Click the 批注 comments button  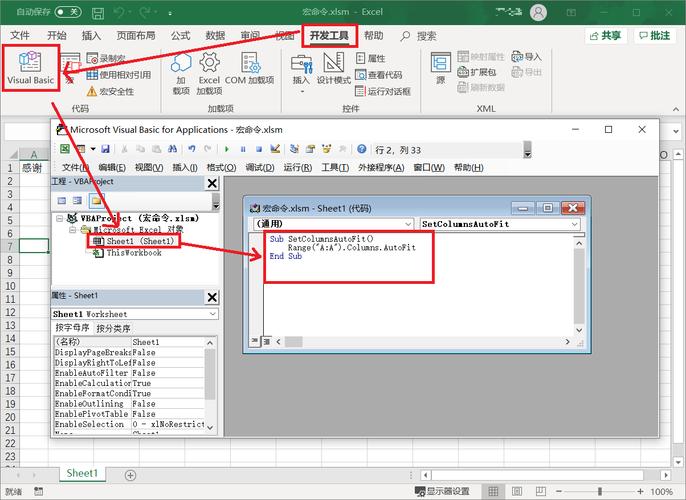point(655,35)
